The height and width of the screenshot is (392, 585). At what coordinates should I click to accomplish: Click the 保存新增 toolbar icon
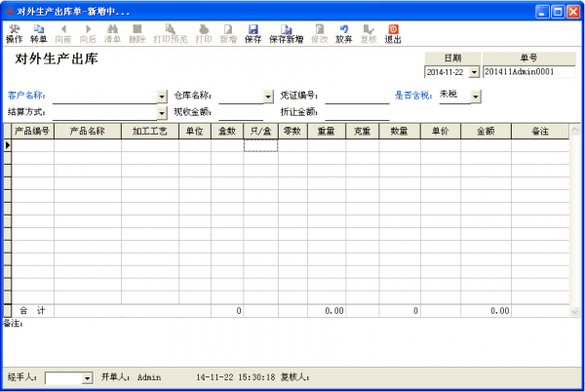point(286,34)
